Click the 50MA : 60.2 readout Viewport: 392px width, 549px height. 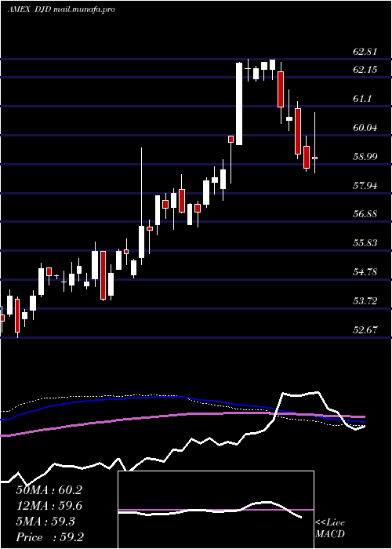point(49,490)
